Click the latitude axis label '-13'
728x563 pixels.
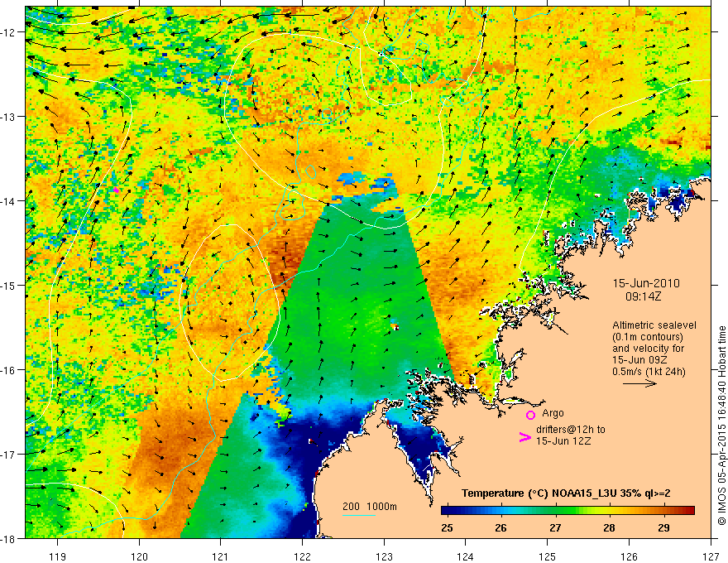pyautogui.click(x=9, y=117)
